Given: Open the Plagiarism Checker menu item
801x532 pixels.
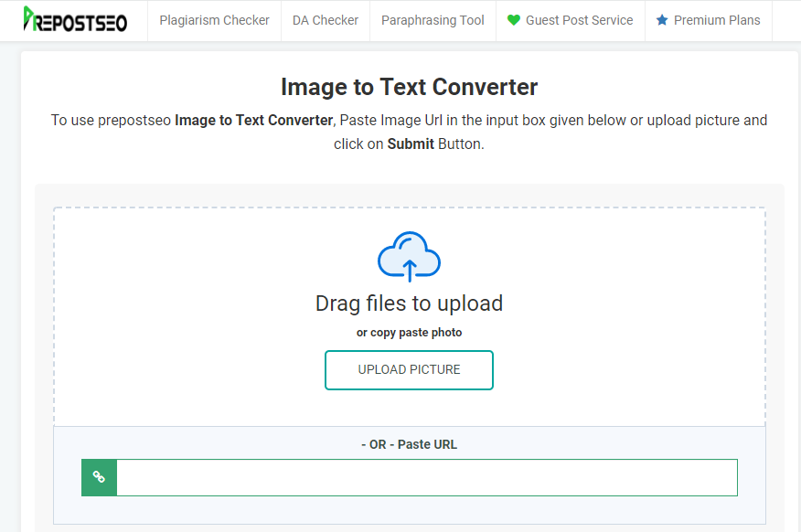Looking at the screenshot, I should [215, 20].
